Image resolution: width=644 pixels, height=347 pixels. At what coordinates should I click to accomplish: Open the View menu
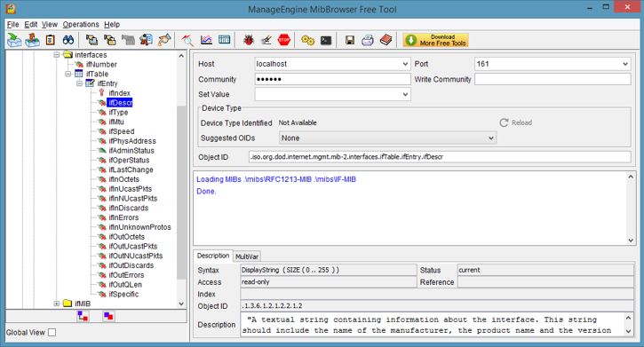(49, 24)
